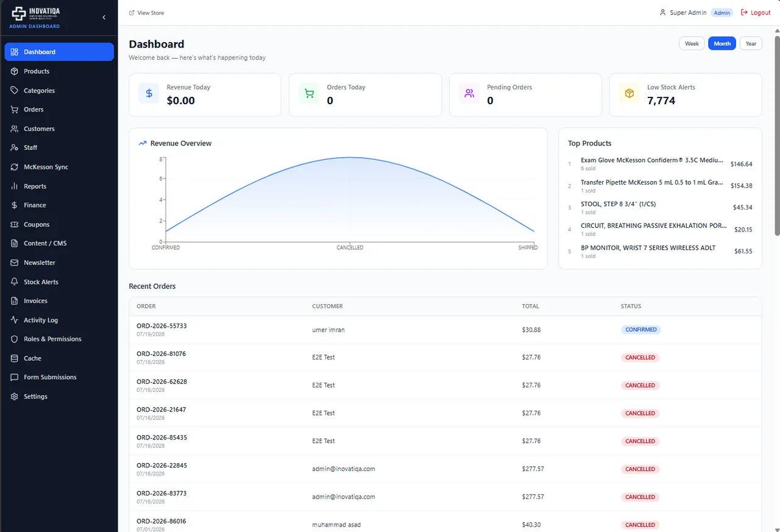Viewport: 780px width, 532px height.
Task: Click the Products box icon in sidebar
Action: [15, 71]
